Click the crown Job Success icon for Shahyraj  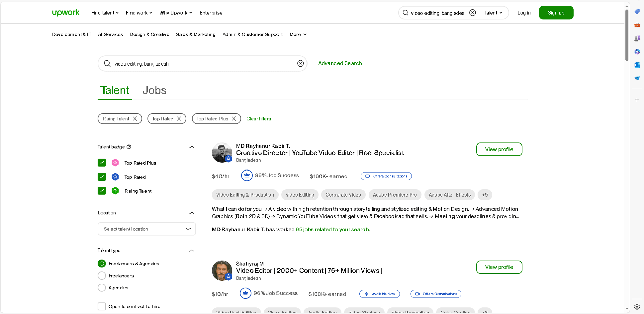(x=245, y=293)
